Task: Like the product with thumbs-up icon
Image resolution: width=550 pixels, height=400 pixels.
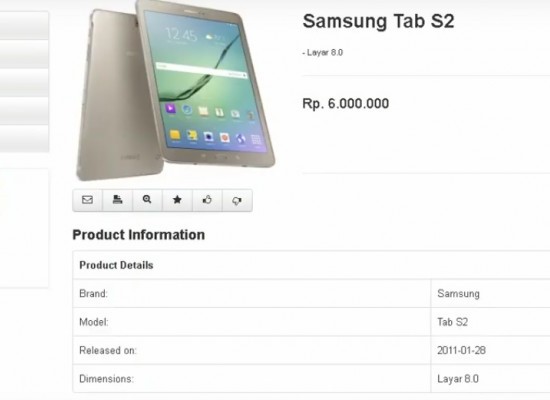Action: pyautogui.click(x=207, y=200)
